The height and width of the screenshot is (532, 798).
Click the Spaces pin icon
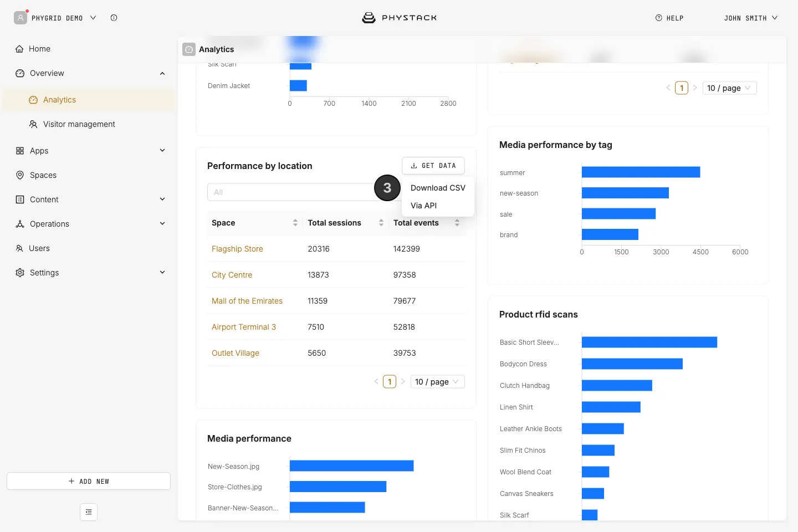[x=20, y=175]
